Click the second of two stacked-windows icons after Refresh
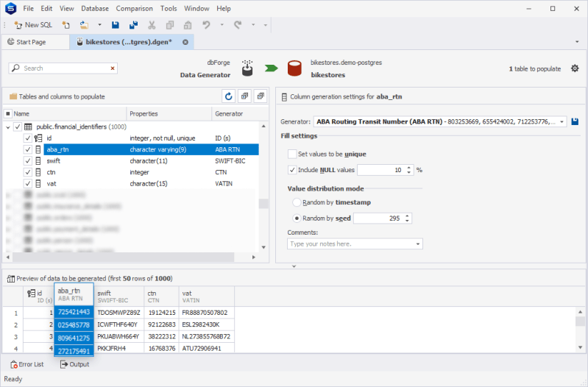Viewport: 588px width, 387px height. pyautogui.click(x=261, y=96)
